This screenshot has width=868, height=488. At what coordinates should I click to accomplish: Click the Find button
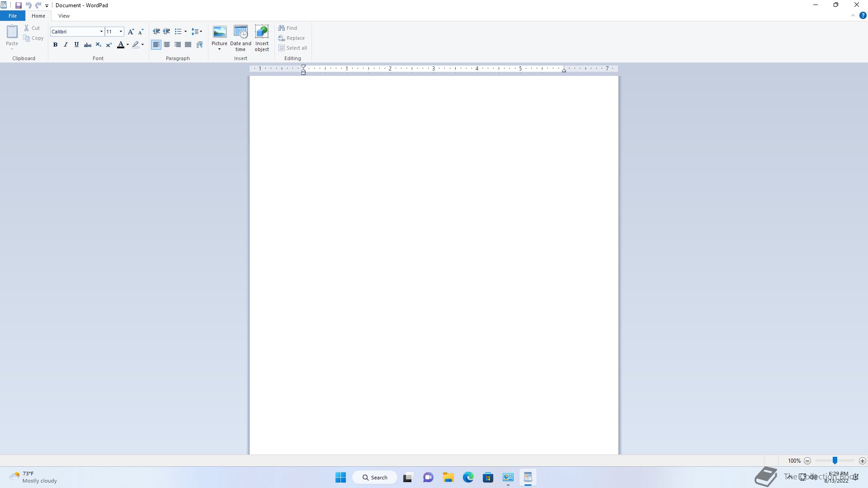click(288, 28)
